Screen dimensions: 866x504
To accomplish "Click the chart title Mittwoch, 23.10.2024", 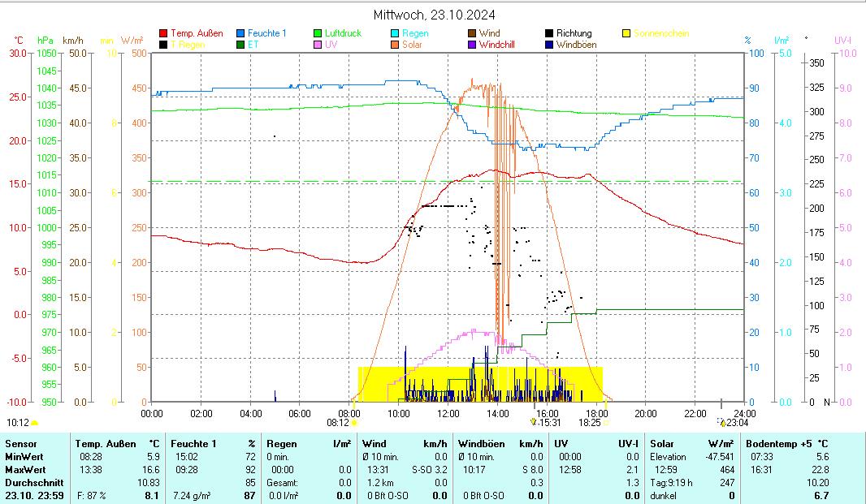I will point(434,15).
